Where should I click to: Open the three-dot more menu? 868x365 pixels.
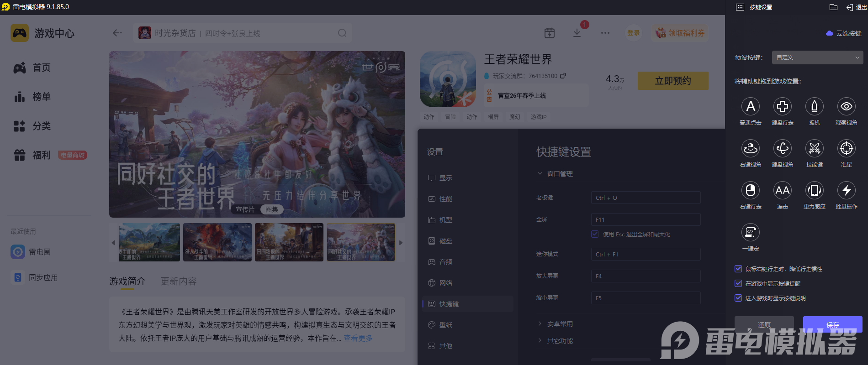[605, 33]
